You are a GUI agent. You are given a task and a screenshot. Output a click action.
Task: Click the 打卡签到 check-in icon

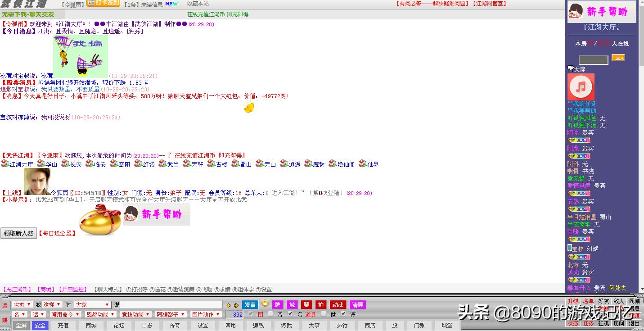point(103,3)
